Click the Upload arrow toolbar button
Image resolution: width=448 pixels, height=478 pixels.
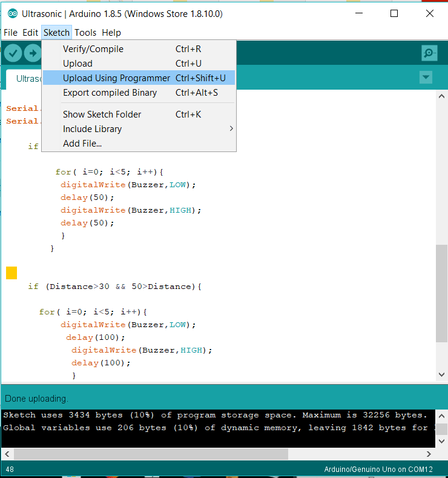click(x=33, y=53)
